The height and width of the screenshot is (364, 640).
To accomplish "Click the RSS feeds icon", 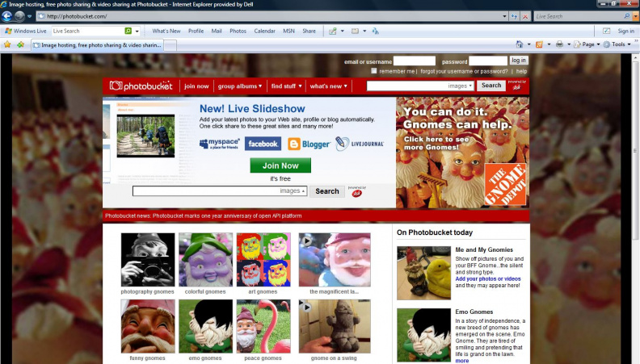I will pyautogui.click(x=539, y=44).
